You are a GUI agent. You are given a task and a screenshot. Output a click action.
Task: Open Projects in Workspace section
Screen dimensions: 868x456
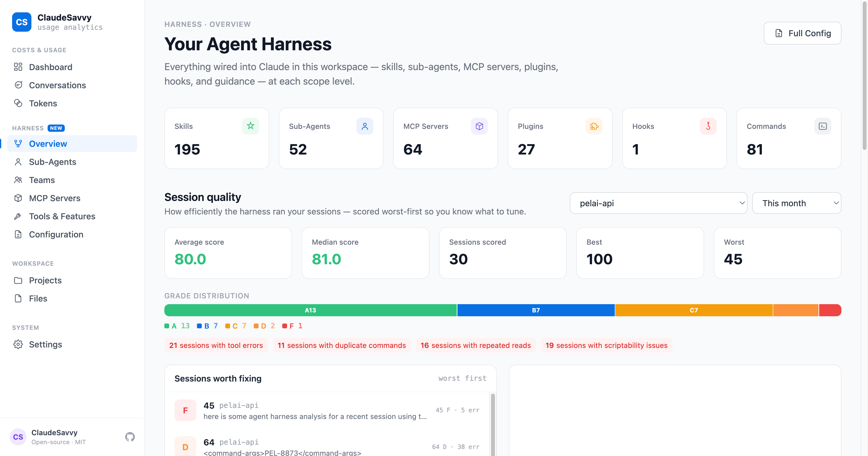(x=72, y=280)
